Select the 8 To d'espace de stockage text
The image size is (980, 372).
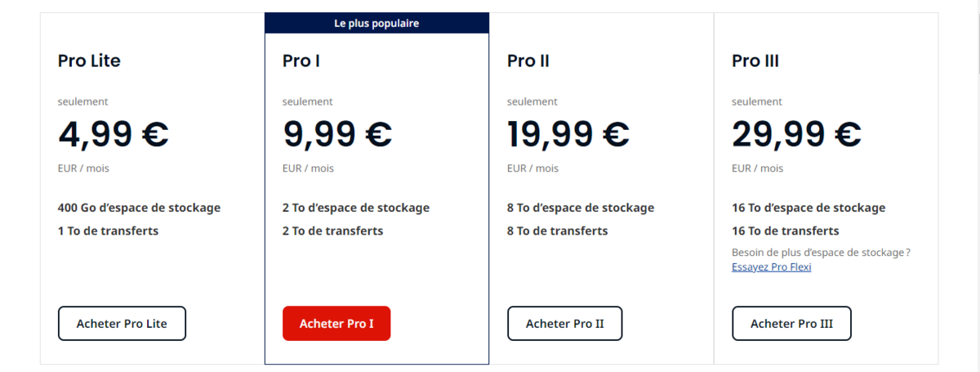pyautogui.click(x=581, y=208)
